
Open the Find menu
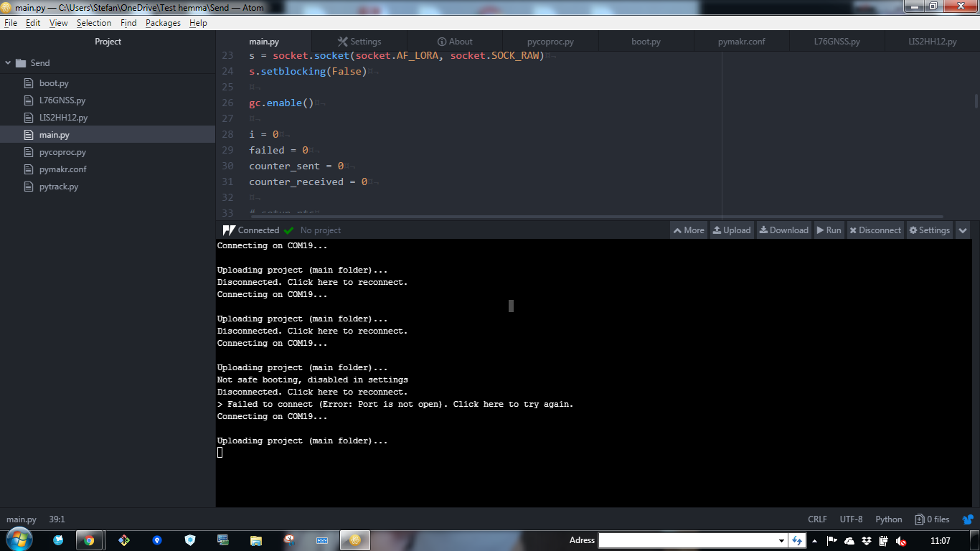[128, 23]
